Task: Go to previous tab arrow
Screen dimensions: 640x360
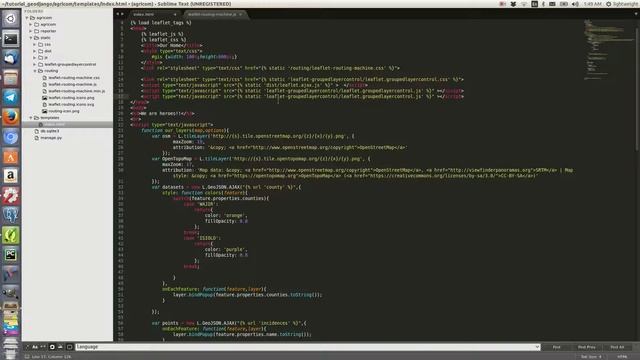Action: 118,14
